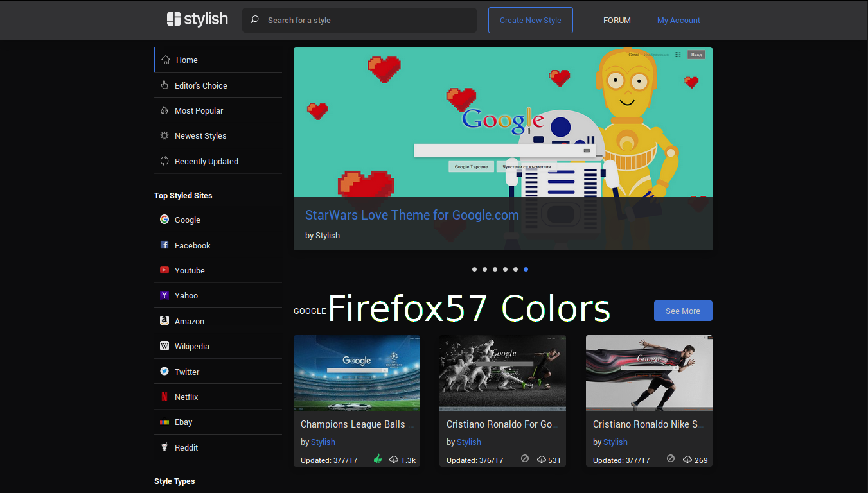Click the Netflix icon in sidebar
This screenshot has height=493, width=868.
(164, 397)
